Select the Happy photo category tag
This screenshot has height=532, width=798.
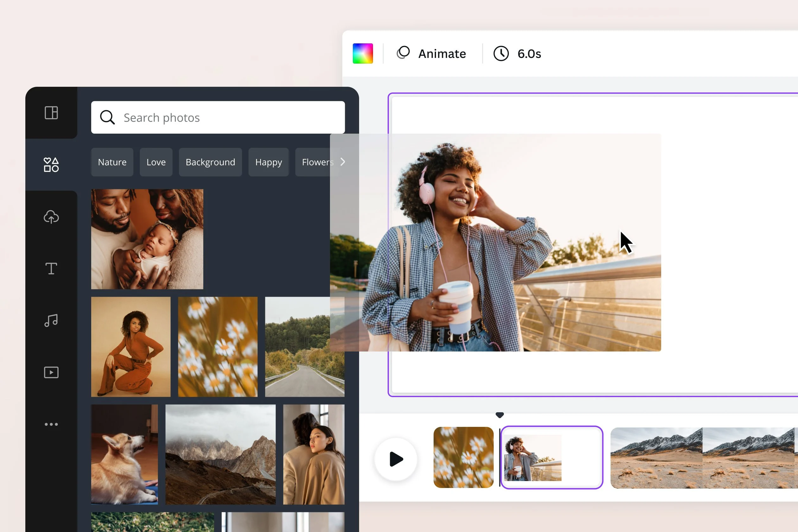(x=269, y=161)
